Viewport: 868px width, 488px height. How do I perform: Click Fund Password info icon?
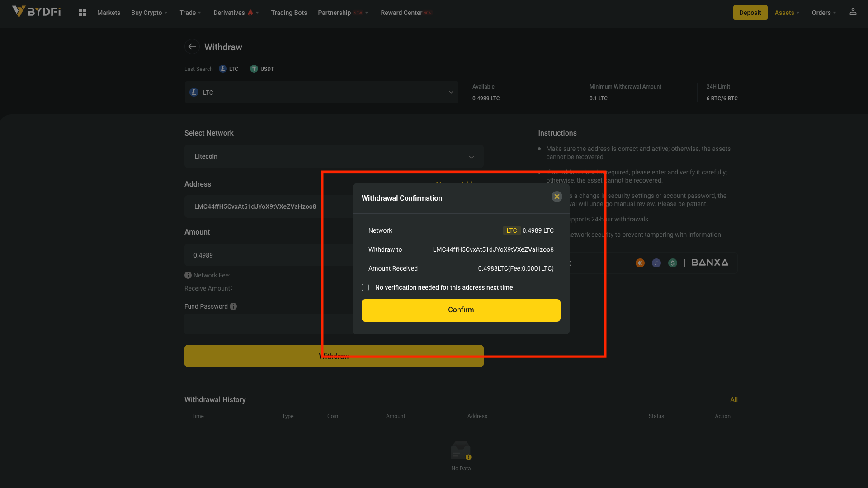233,306
